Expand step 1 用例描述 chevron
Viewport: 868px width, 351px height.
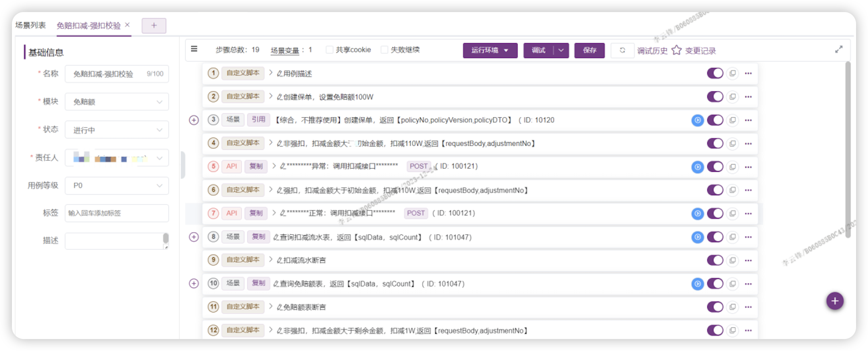tap(271, 73)
